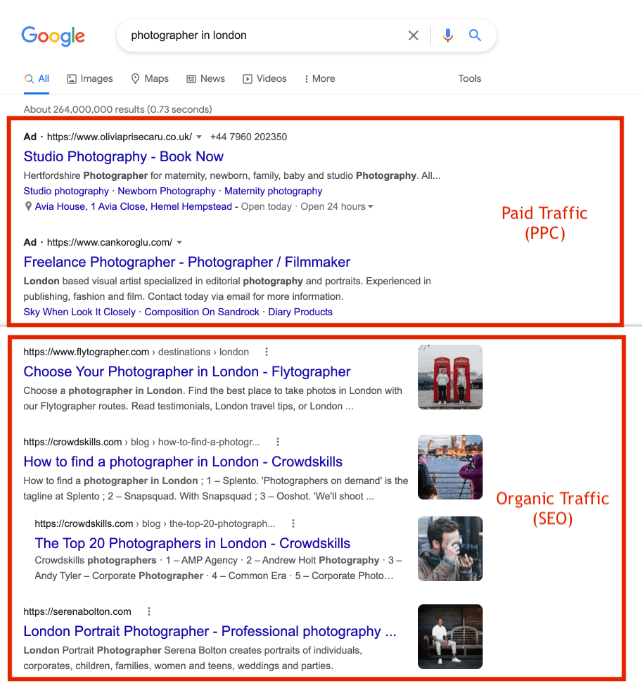The width and height of the screenshot is (642, 687).
Task: Click the man holding camera thumbnail
Action: point(450,549)
